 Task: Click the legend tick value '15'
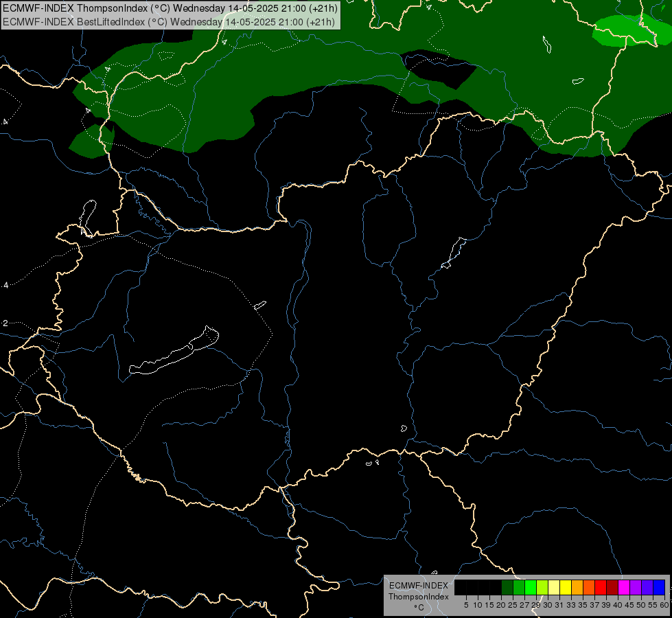489,605
